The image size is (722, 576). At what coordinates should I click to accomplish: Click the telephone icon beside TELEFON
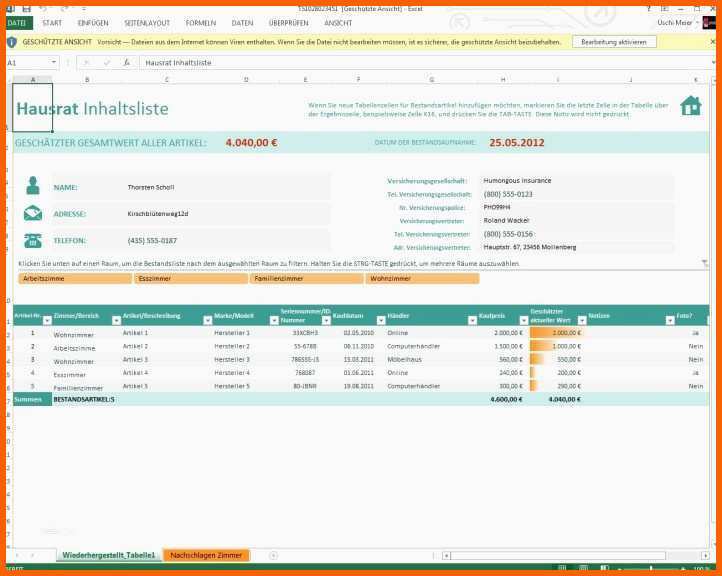tap(33, 240)
